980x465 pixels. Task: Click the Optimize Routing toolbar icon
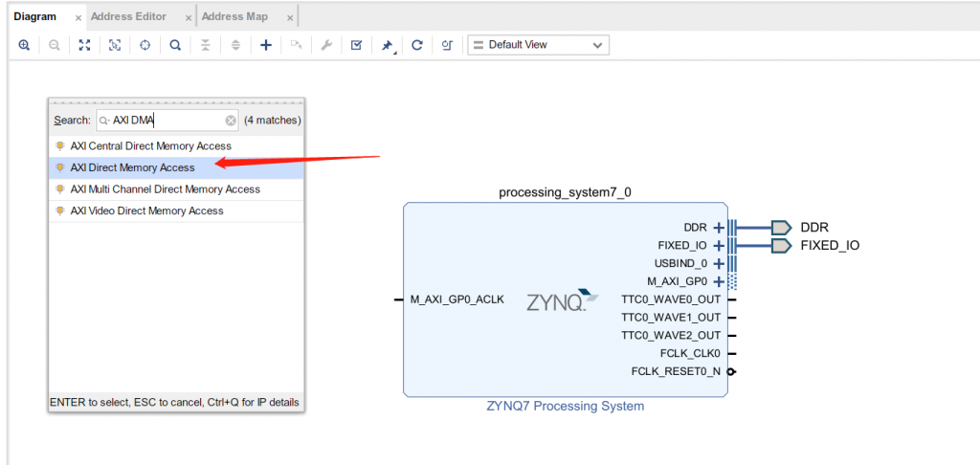[447, 45]
